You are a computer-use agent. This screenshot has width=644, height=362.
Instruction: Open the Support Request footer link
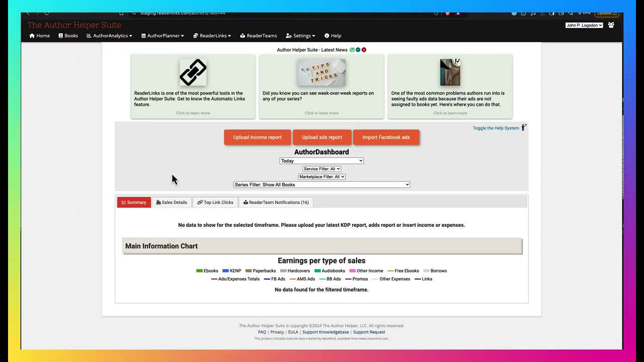[x=369, y=332]
